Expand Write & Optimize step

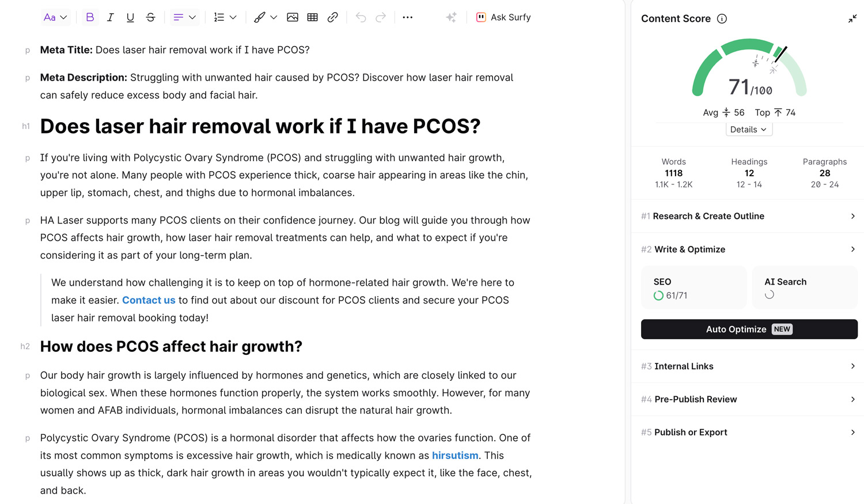(x=748, y=249)
